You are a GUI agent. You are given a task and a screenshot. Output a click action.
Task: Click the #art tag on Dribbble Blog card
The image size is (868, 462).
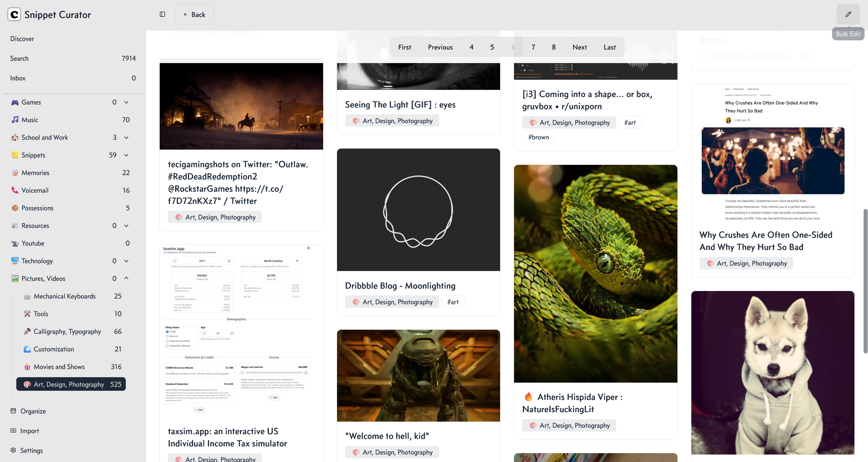(x=453, y=302)
